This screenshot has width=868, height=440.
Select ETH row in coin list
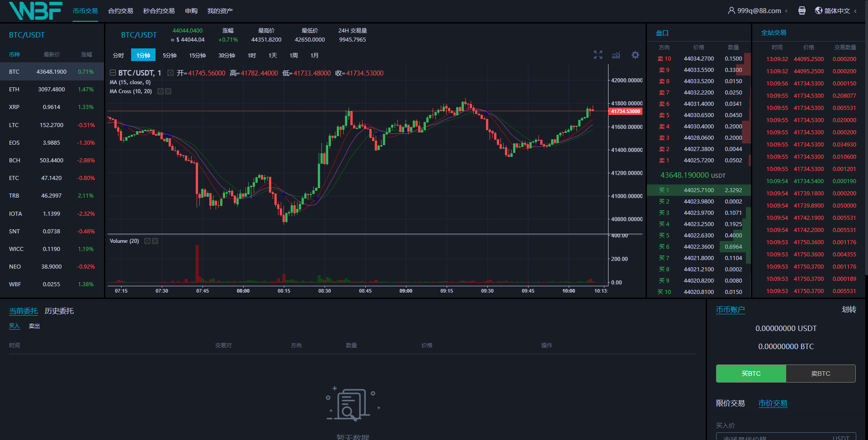pyautogui.click(x=52, y=90)
